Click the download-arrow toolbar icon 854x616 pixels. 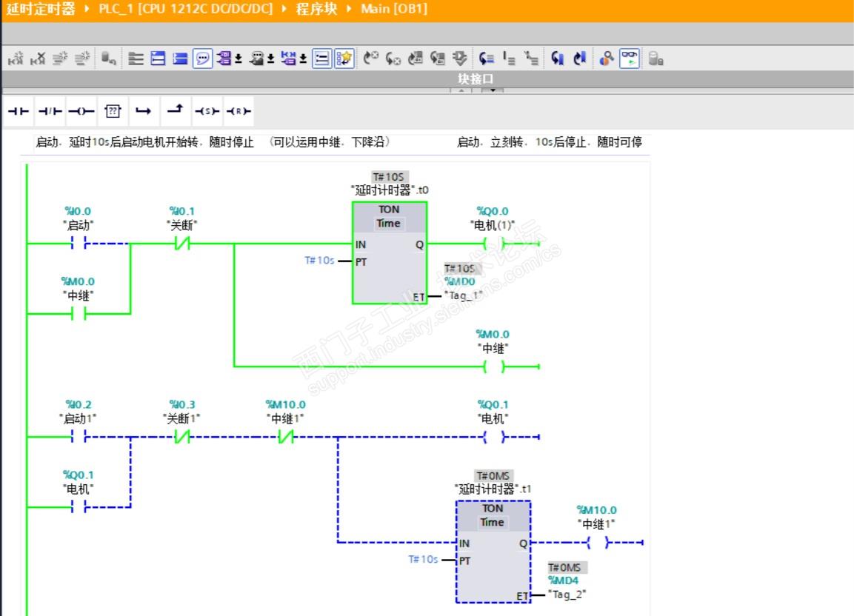pyautogui.click(x=460, y=58)
